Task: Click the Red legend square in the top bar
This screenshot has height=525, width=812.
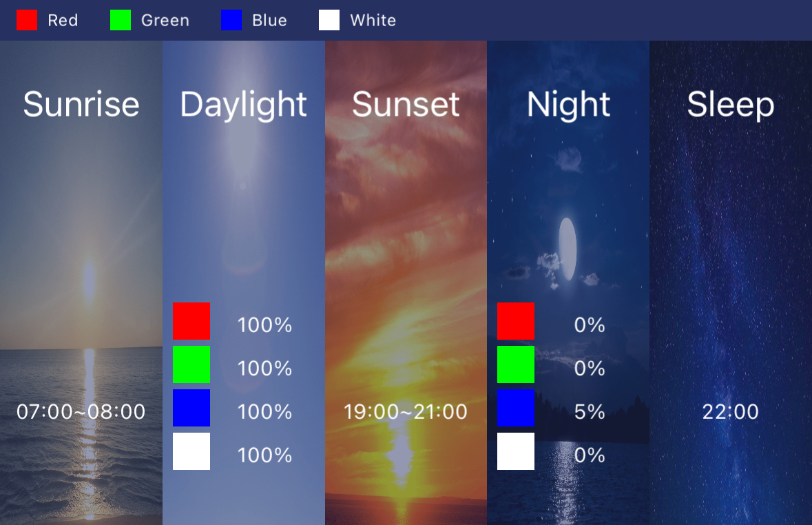Action: (27, 20)
